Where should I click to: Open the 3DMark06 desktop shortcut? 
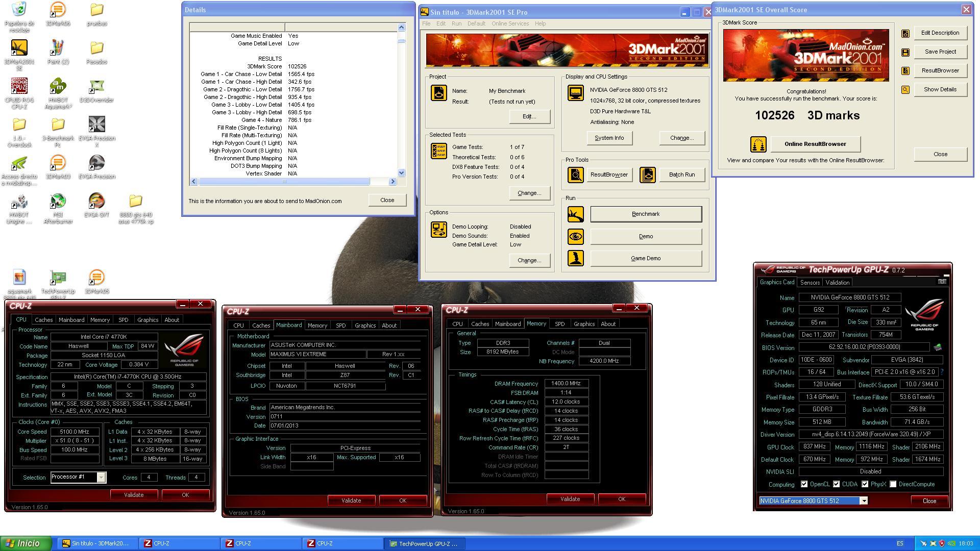click(58, 14)
